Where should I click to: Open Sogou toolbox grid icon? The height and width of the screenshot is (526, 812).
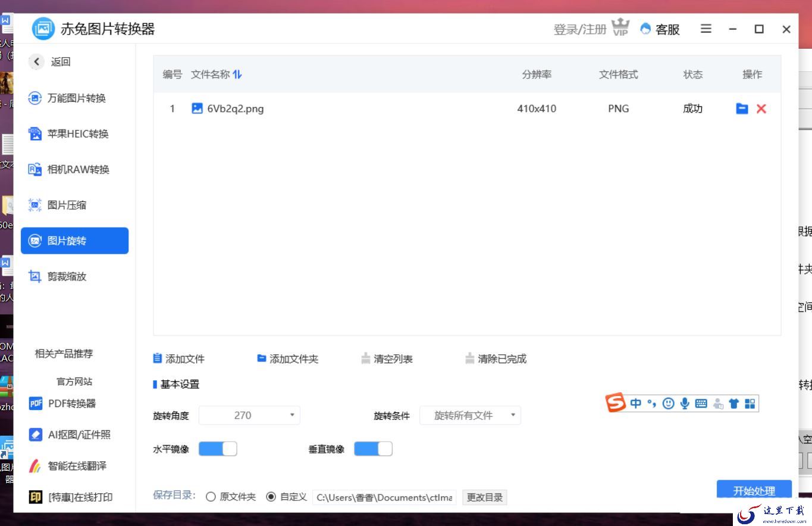750,404
